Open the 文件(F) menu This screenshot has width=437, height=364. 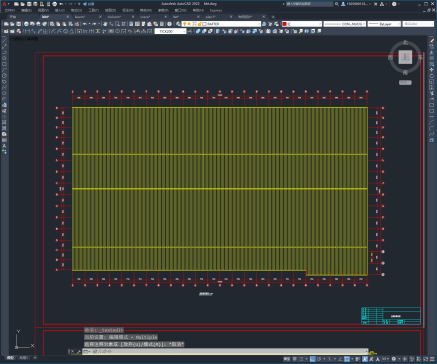tap(10, 10)
